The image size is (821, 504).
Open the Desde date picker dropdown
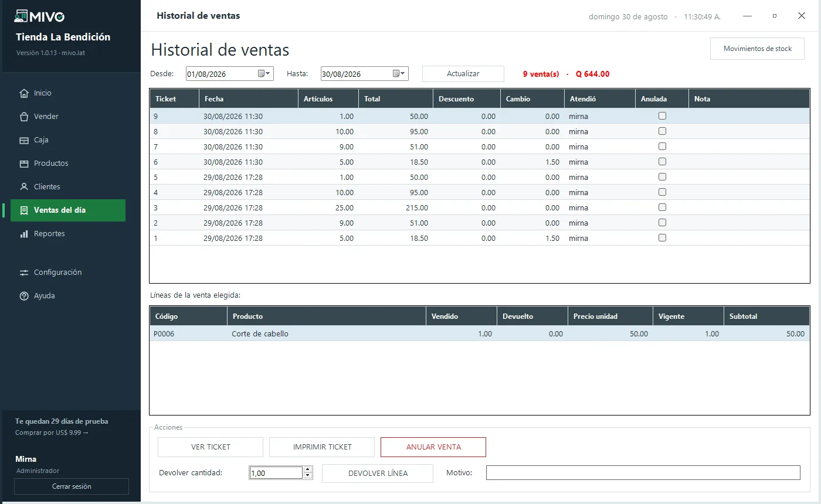pos(264,74)
